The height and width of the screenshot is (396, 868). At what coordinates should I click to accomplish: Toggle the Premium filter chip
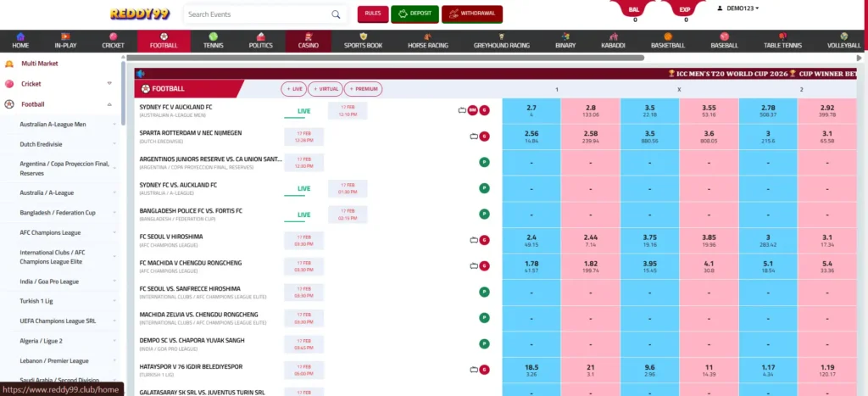click(363, 88)
